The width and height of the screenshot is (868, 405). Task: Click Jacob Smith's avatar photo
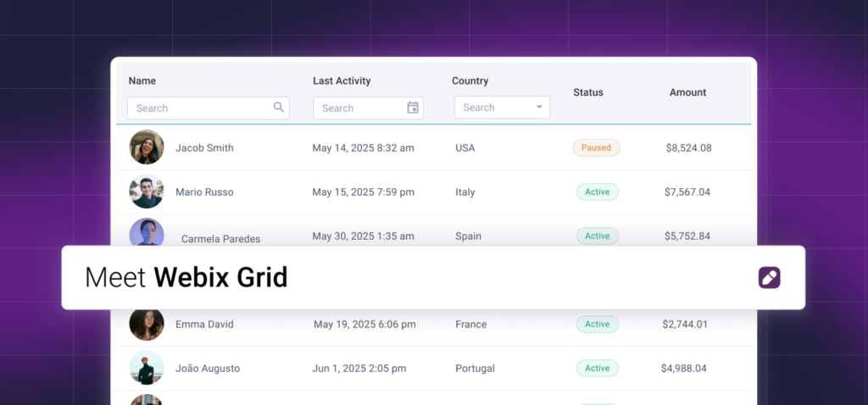pyautogui.click(x=147, y=147)
